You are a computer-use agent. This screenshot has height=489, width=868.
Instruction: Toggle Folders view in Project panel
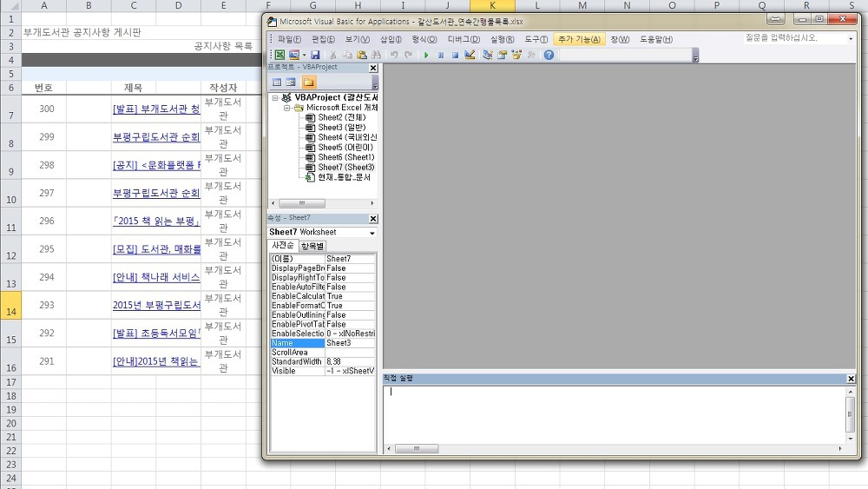click(308, 83)
